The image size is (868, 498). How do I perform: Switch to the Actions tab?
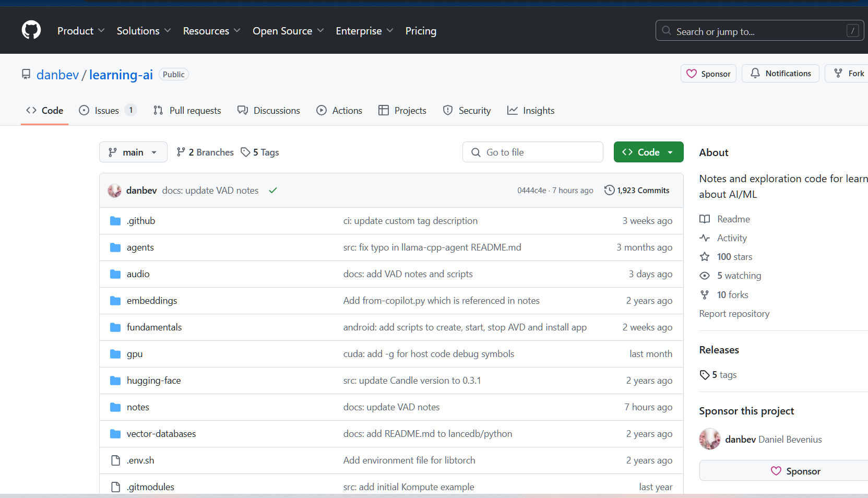pos(339,110)
